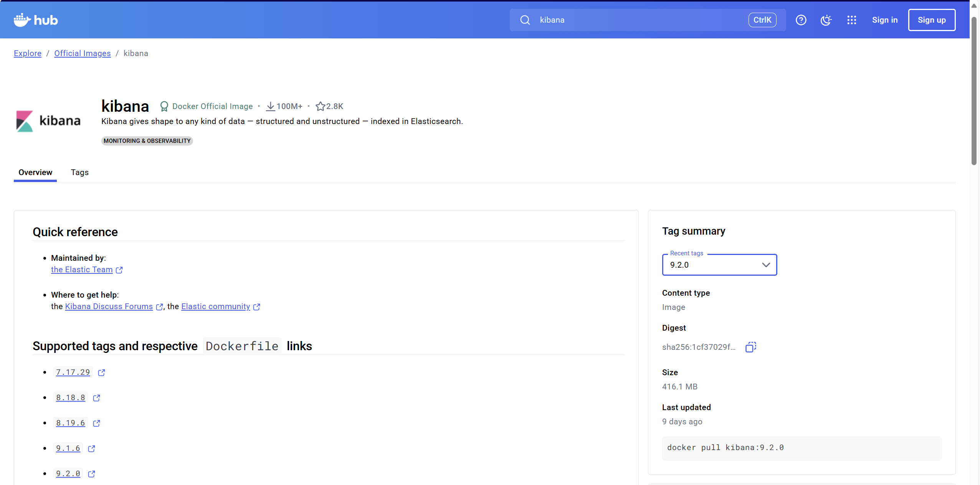Toggle dark mode theme icon
Image resolution: width=980 pixels, height=485 pixels.
[826, 20]
